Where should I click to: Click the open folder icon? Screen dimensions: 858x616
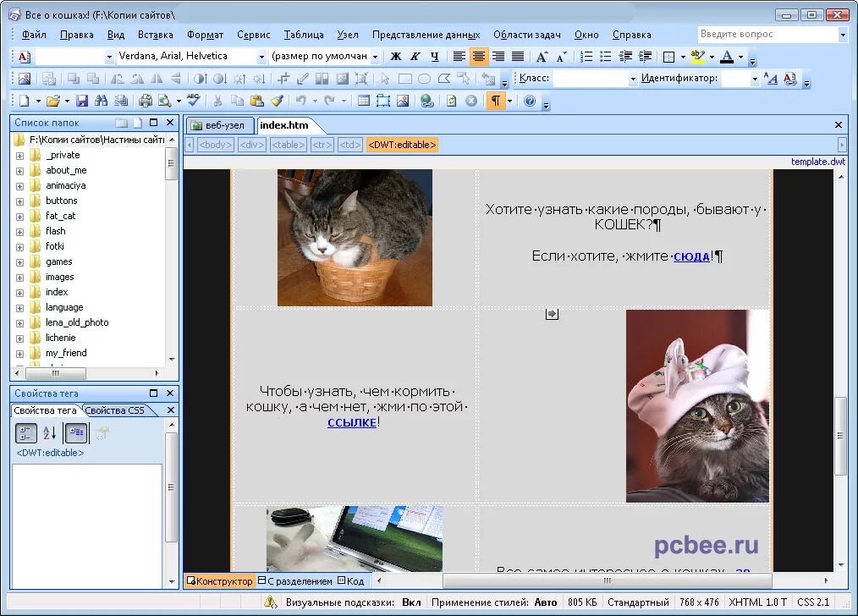click(x=53, y=101)
